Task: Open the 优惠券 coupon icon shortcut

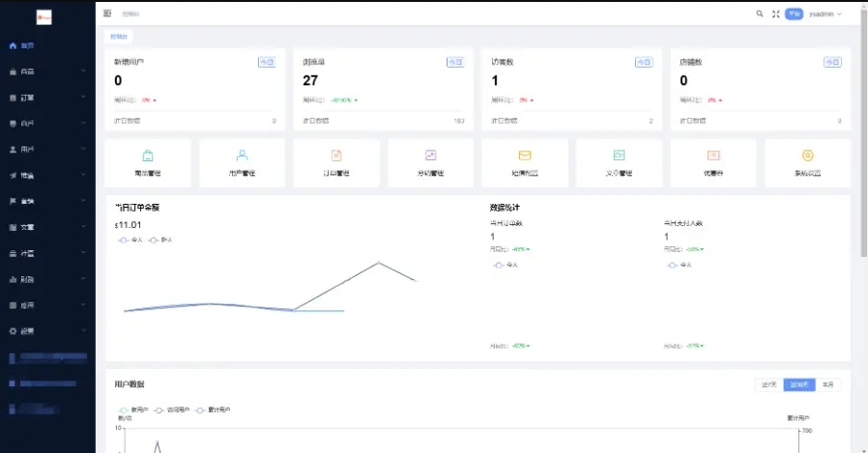Action: point(713,160)
